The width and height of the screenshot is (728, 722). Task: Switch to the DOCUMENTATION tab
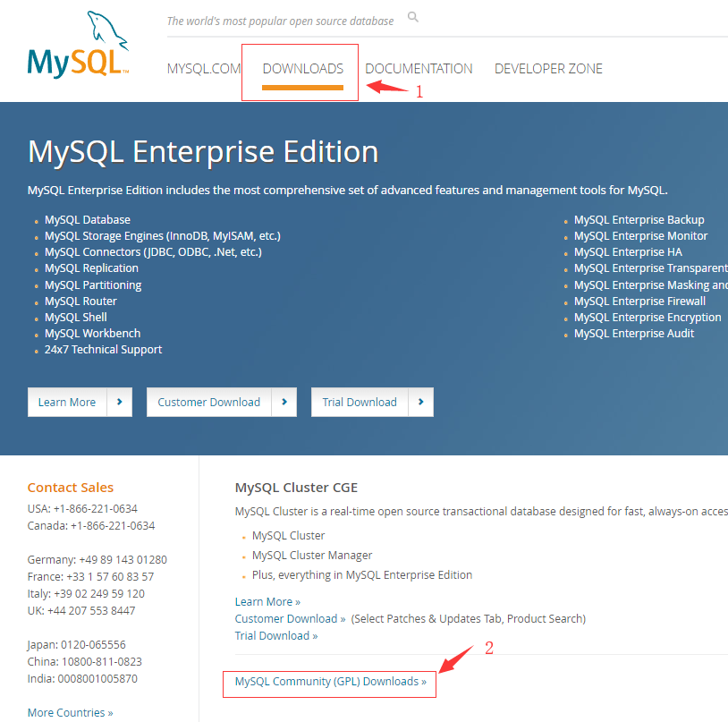coord(419,68)
